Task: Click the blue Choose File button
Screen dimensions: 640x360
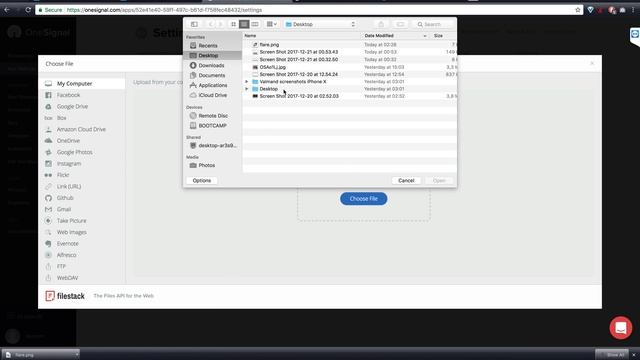Action: 364,199
